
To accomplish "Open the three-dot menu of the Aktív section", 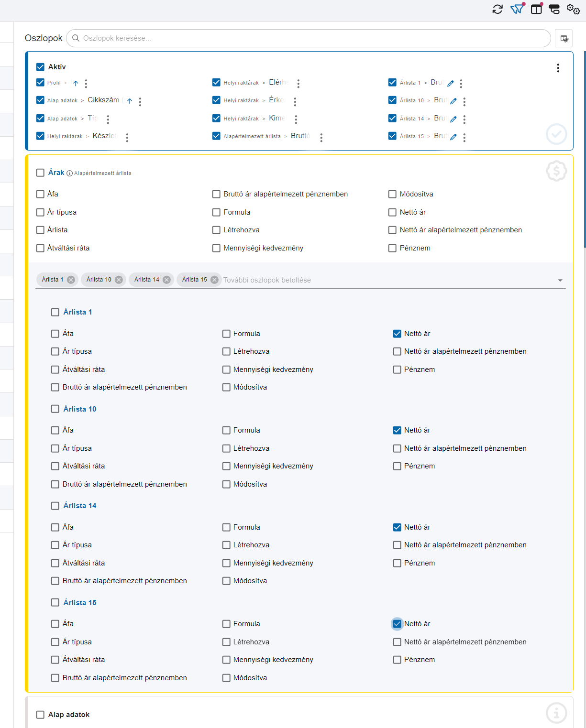I will (x=558, y=68).
